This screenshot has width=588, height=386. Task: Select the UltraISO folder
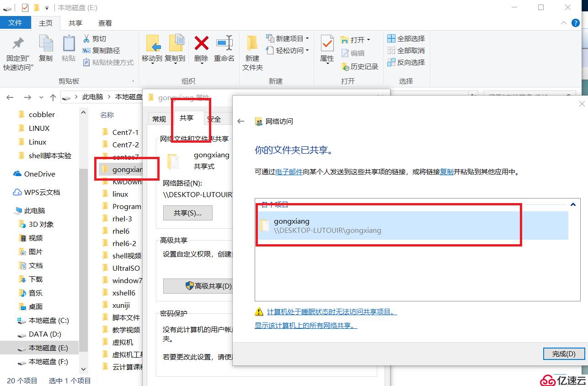click(x=122, y=268)
